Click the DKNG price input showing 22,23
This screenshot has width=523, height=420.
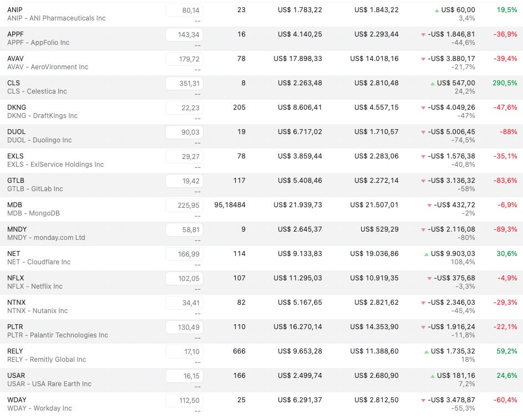coord(184,107)
